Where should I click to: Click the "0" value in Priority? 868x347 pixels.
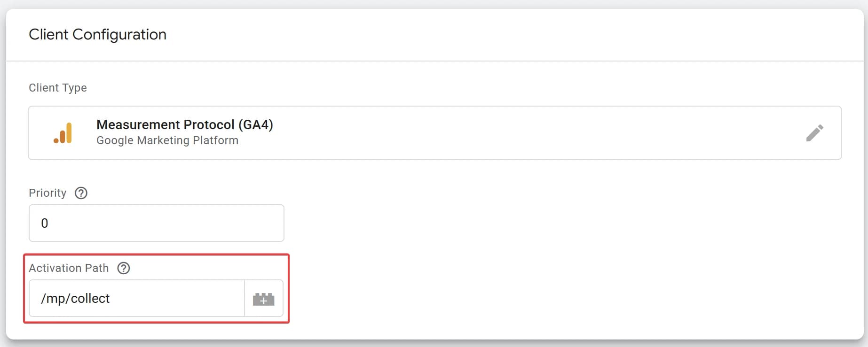[45, 223]
